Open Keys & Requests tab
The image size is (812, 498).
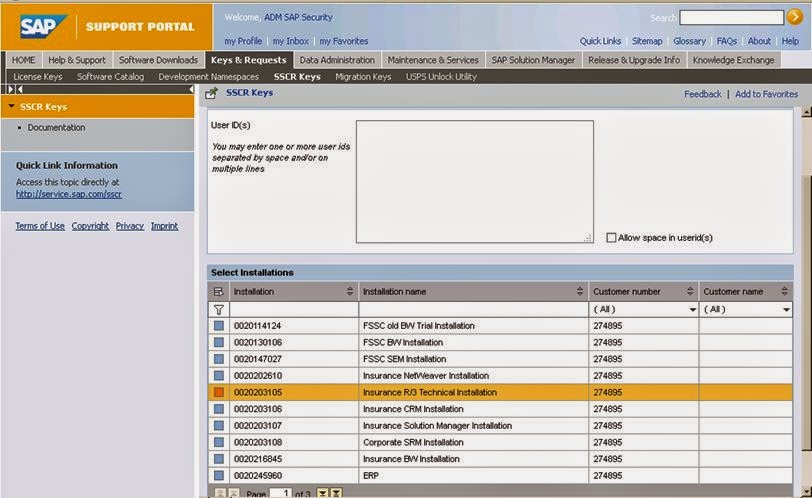point(249,60)
